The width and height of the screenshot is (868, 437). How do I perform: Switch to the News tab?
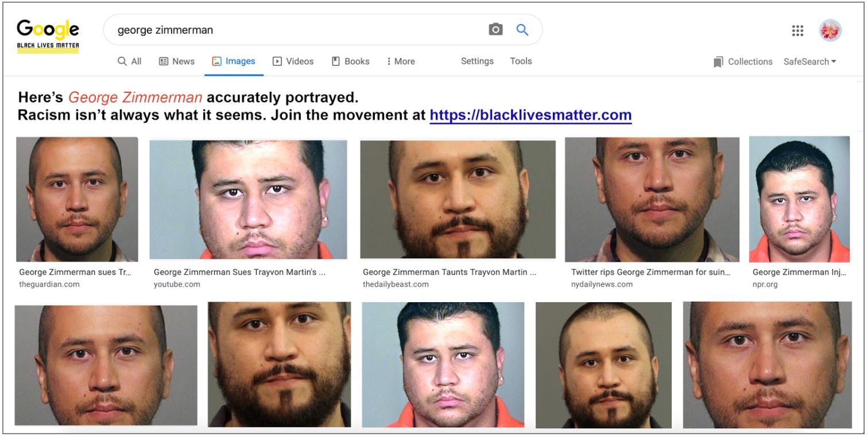coord(177,61)
